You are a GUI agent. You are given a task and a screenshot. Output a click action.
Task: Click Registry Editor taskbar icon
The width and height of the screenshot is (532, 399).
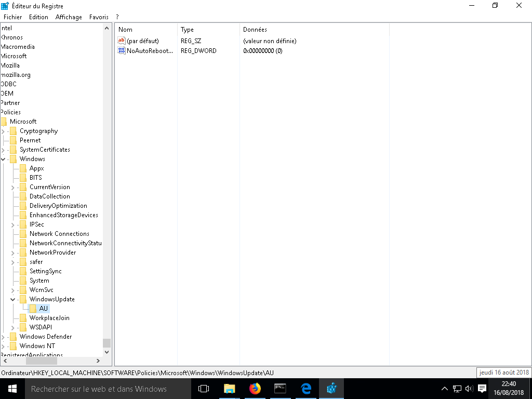pos(331,389)
